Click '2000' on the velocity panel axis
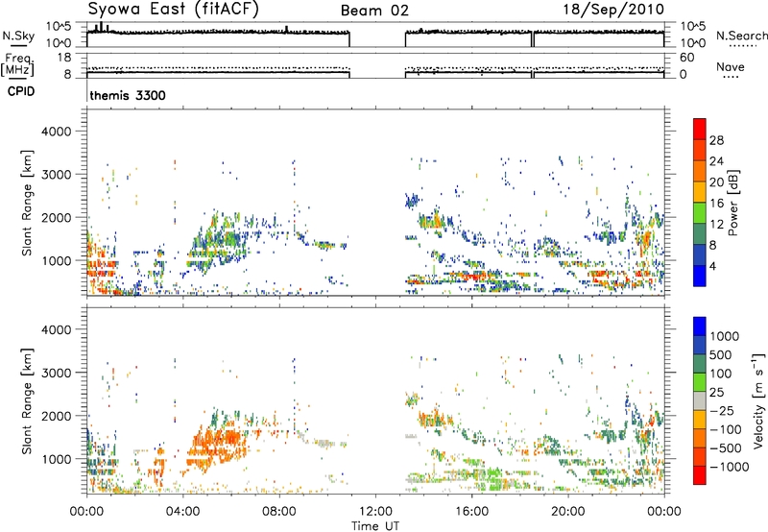 56,416
